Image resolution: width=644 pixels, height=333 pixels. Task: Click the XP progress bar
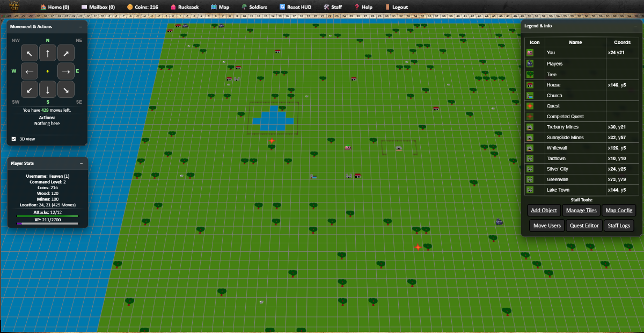[48, 223]
